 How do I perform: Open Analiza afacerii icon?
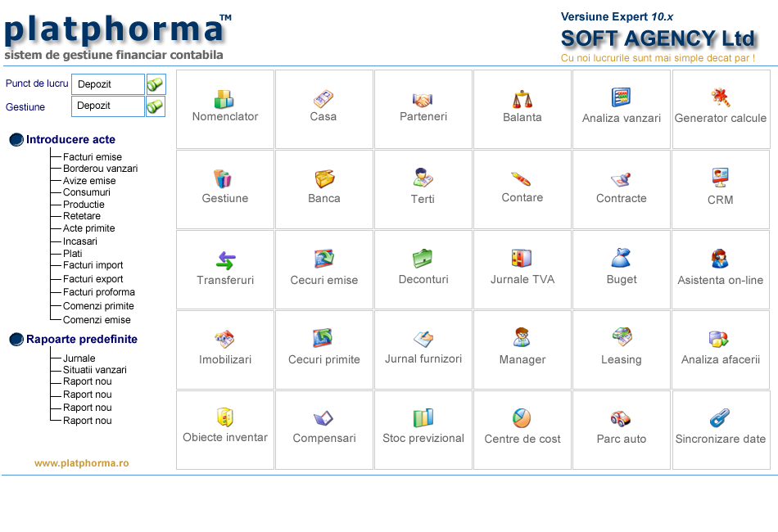pyautogui.click(x=719, y=339)
